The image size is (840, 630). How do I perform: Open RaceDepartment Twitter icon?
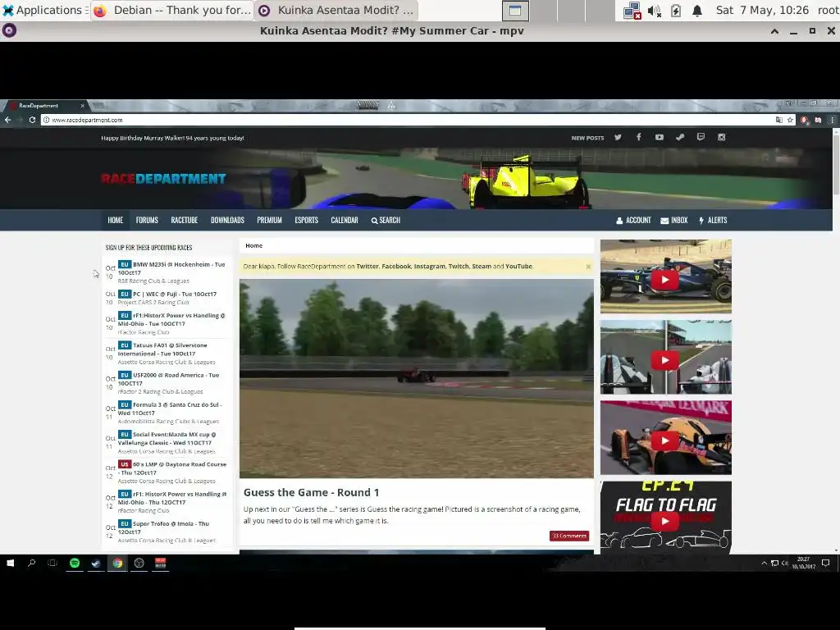click(618, 137)
